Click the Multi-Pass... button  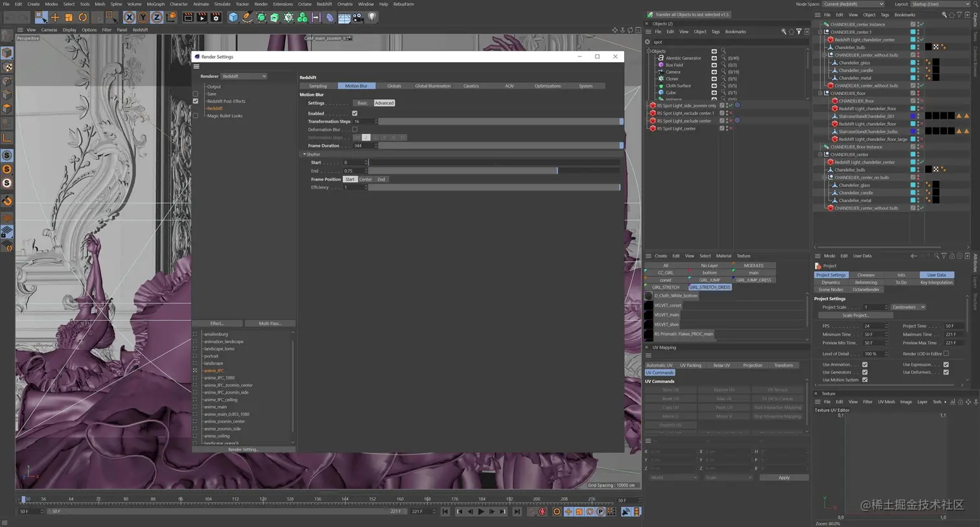270,323
